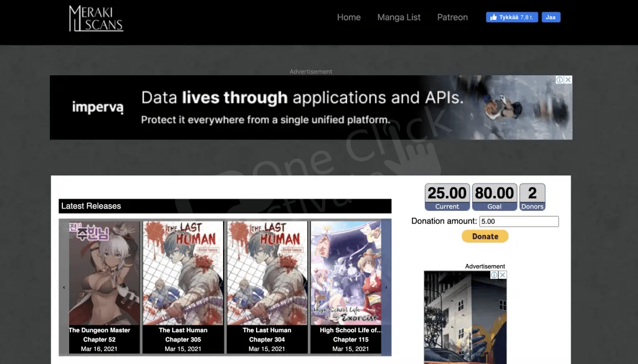Click the carousel next arrow
638x364 pixels.
click(386, 287)
